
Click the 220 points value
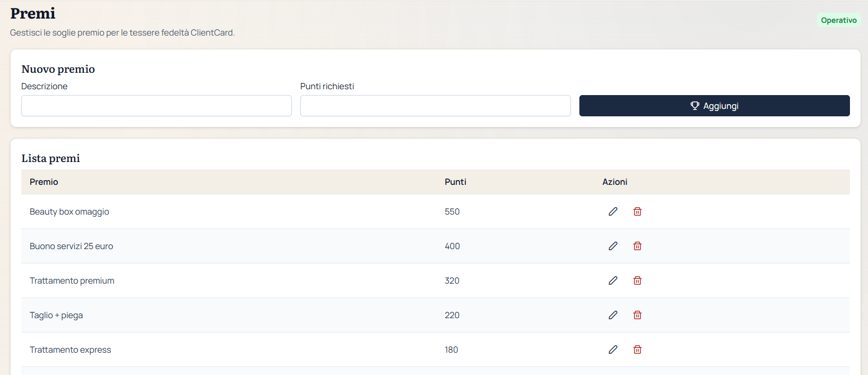tap(452, 315)
